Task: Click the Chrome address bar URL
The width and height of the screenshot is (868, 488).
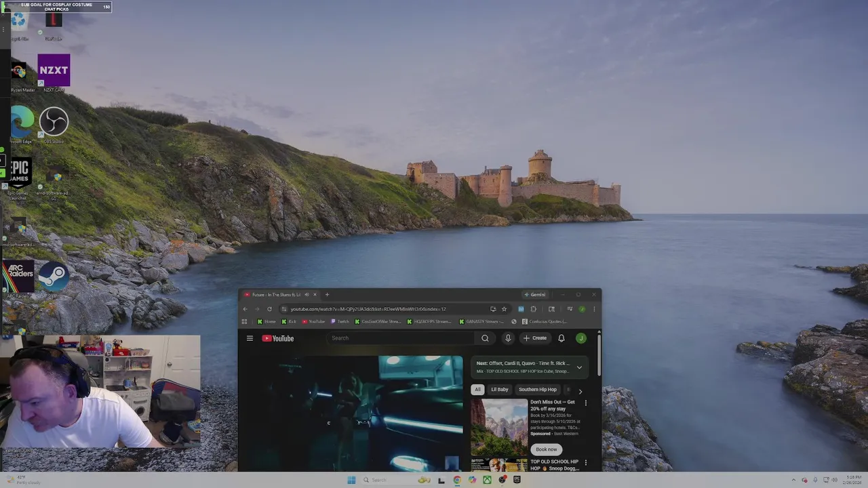Action: 368,309
